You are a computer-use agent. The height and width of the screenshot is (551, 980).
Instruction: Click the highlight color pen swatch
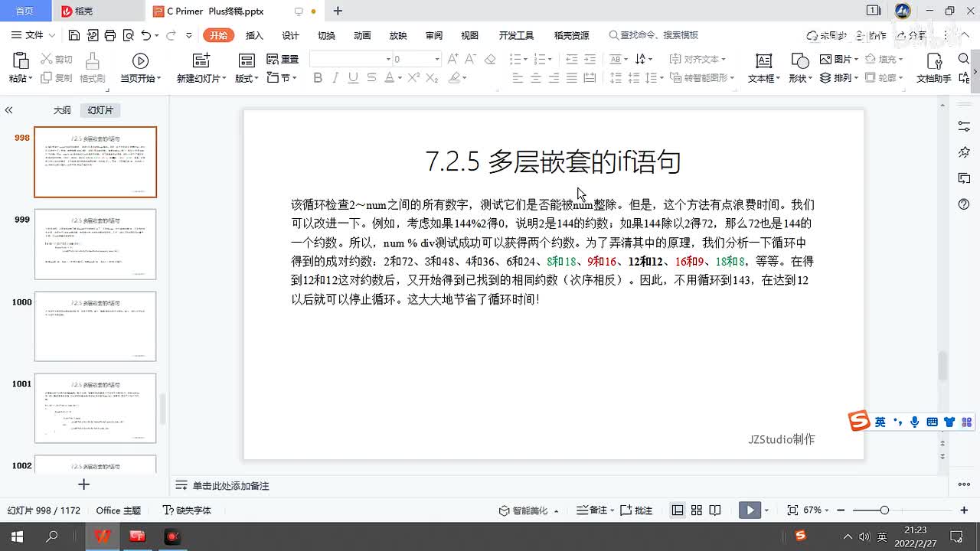(455, 77)
